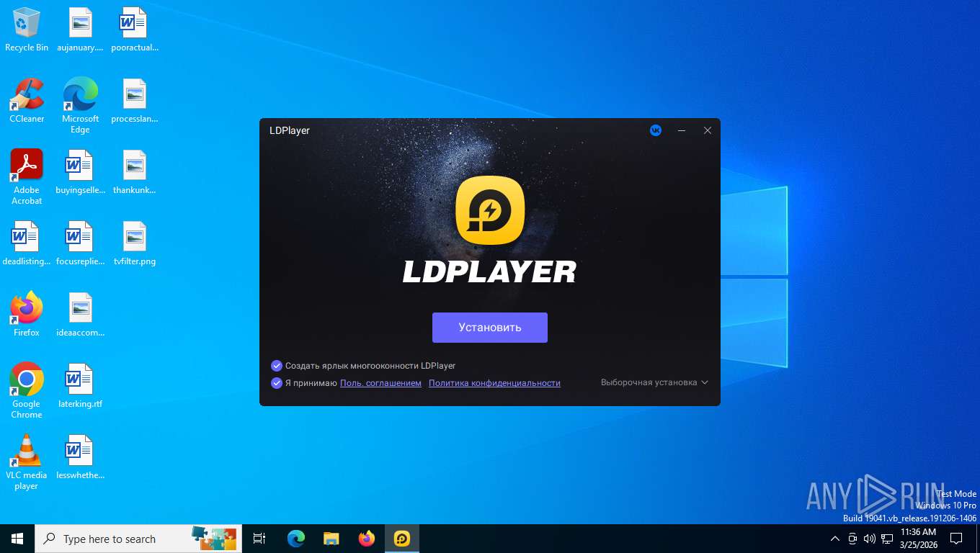Click the LDPlayer taskbar button
Image resolution: width=980 pixels, height=553 pixels.
pos(402,539)
